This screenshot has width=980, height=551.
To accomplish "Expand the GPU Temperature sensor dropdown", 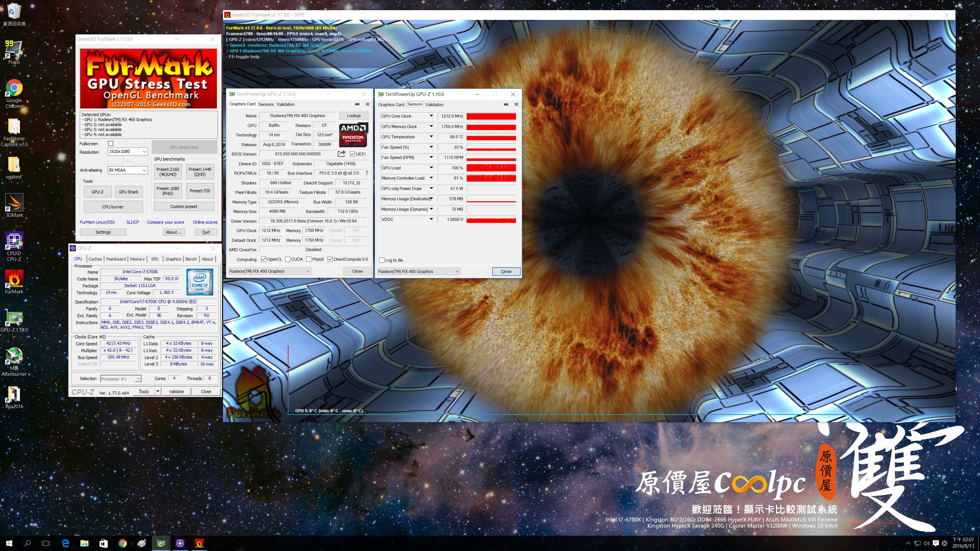I will tap(431, 136).
